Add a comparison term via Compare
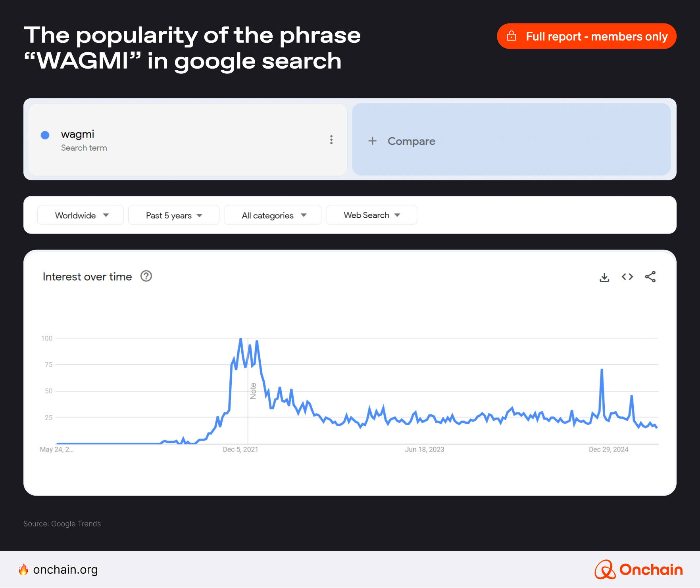 point(412,141)
